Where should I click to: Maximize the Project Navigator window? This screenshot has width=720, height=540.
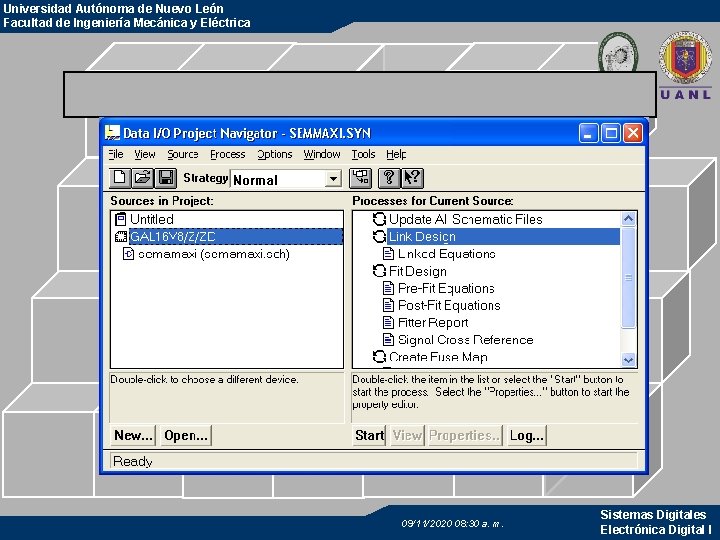click(x=611, y=133)
